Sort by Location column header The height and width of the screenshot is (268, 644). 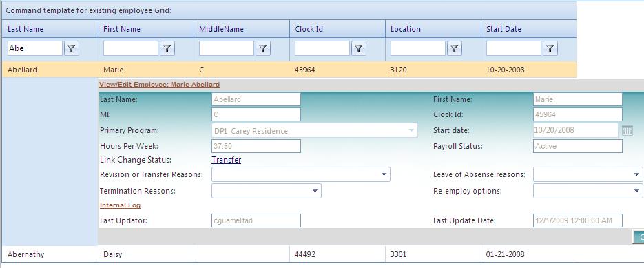406,29
